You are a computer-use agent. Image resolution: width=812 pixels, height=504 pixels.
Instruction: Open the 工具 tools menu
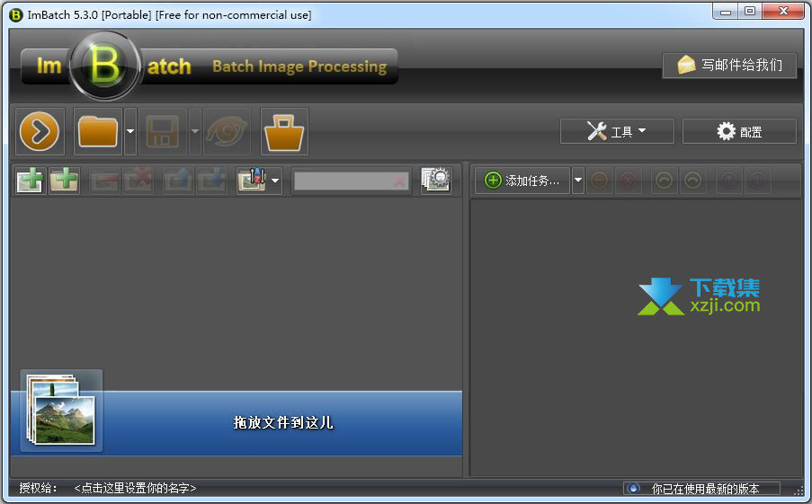[x=617, y=131]
